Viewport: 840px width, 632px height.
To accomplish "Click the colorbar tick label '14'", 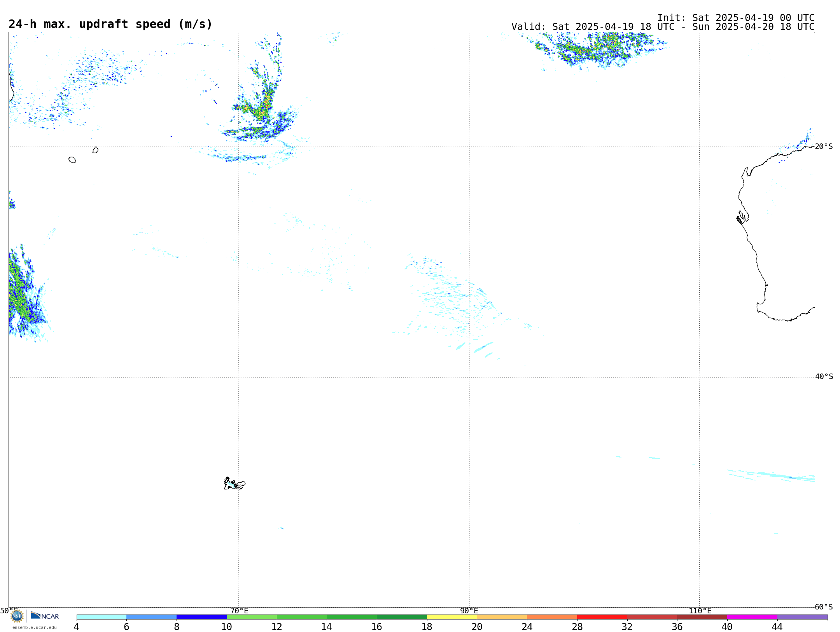I will [x=327, y=627].
